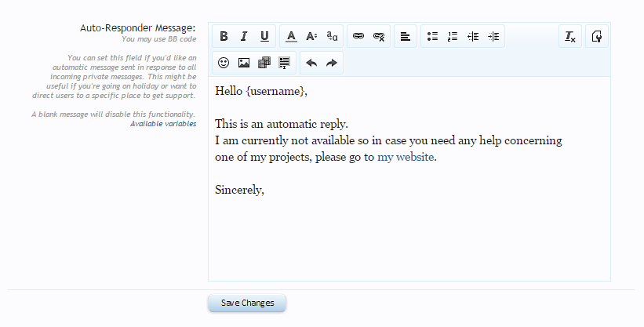Undo the last edit
This screenshot has width=644, height=327.
tap(311, 63)
